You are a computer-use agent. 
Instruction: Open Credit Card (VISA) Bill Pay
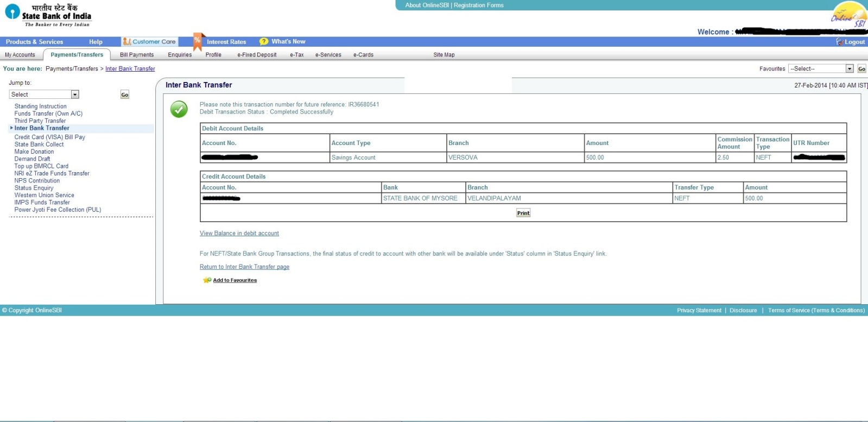click(x=50, y=137)
